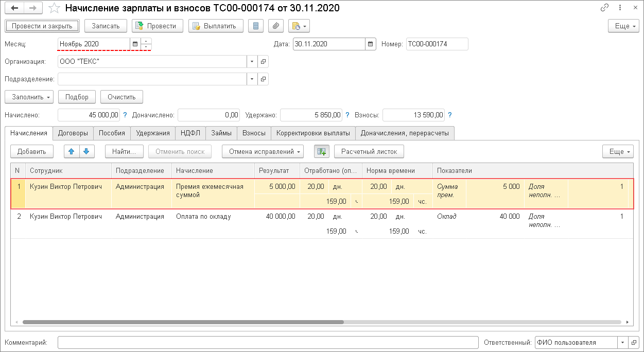The height and width of the screenshot is (352, 644).
Task: Copy link to document using chain icon
Action: 605,9
